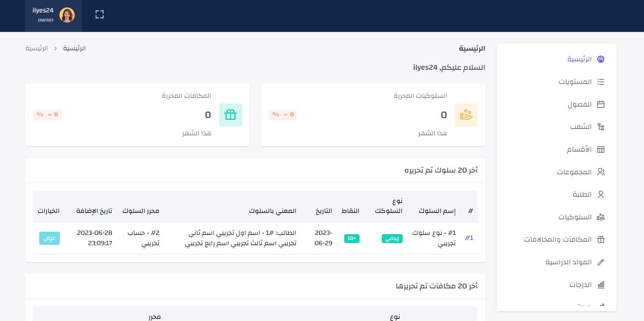This screenshot has height=321, width=644.
Task: Open الفصول via its calendar icon
Action: point(601,104)
